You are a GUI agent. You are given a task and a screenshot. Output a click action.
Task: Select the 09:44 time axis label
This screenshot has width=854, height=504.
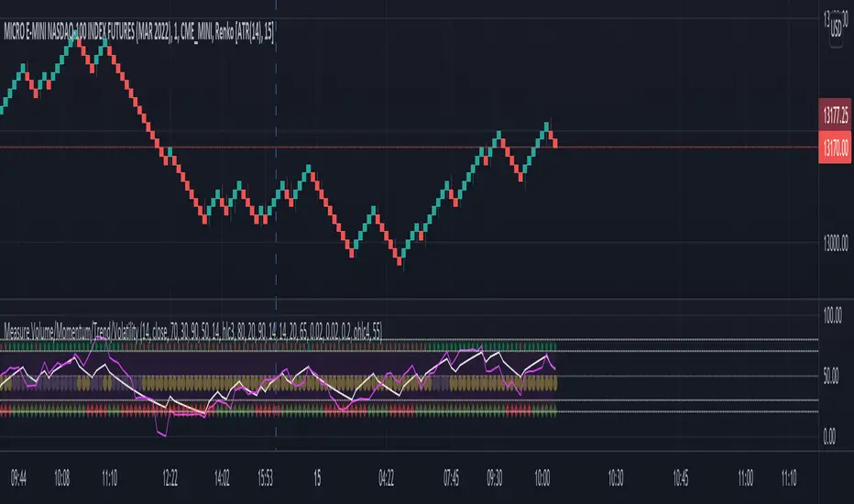pyautogui.click(x=18, y=477)
